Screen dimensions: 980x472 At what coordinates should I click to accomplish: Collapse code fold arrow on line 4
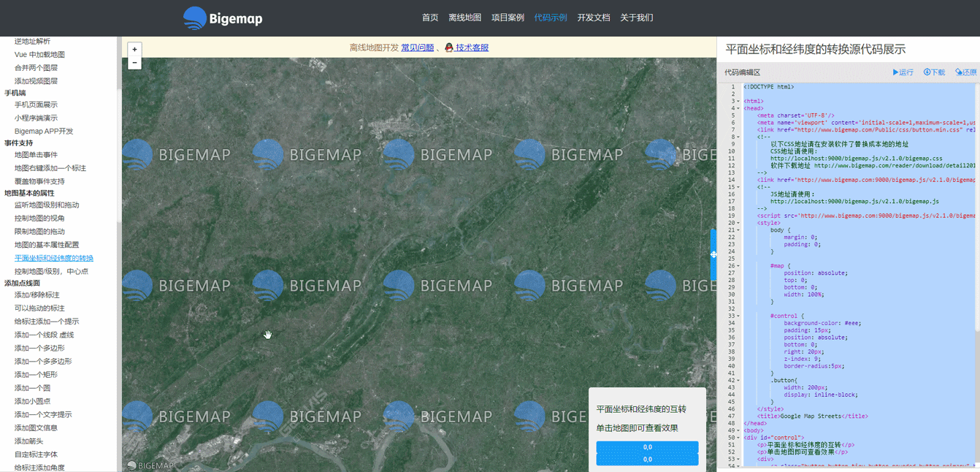click(738, 108)
